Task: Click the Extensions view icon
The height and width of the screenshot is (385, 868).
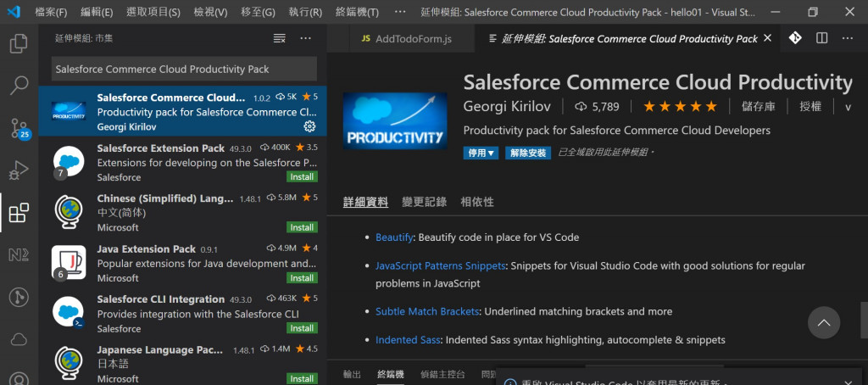Action: click(x=19, y=213)
